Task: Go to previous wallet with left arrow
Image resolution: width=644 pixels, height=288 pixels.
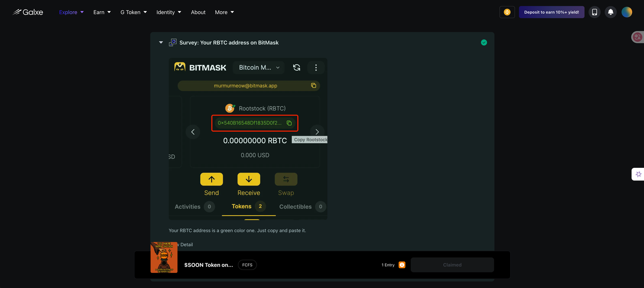Action: 193,132
